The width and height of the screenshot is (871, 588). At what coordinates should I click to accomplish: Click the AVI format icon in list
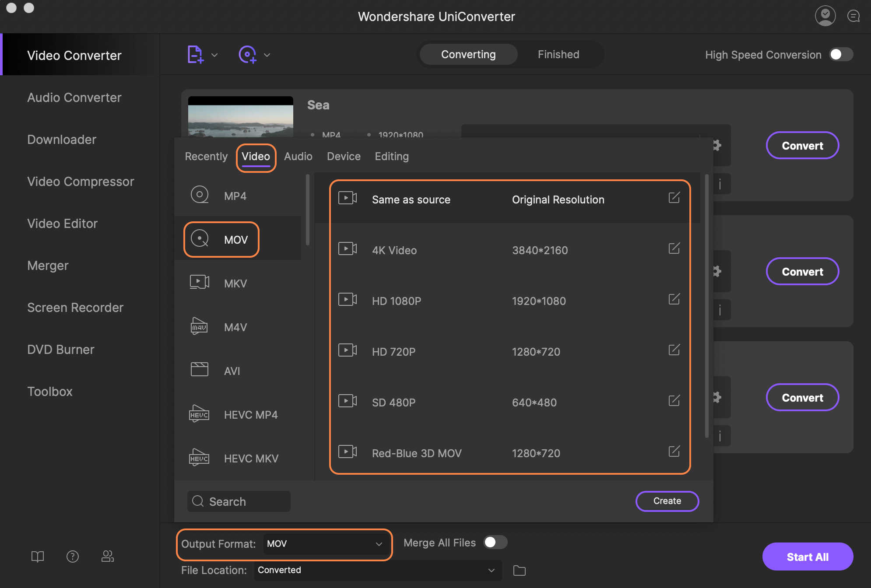200,370
